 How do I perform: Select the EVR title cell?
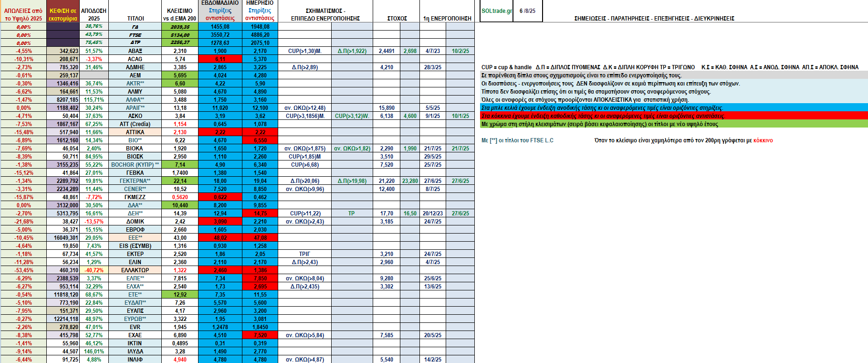(x=135, y=327)
